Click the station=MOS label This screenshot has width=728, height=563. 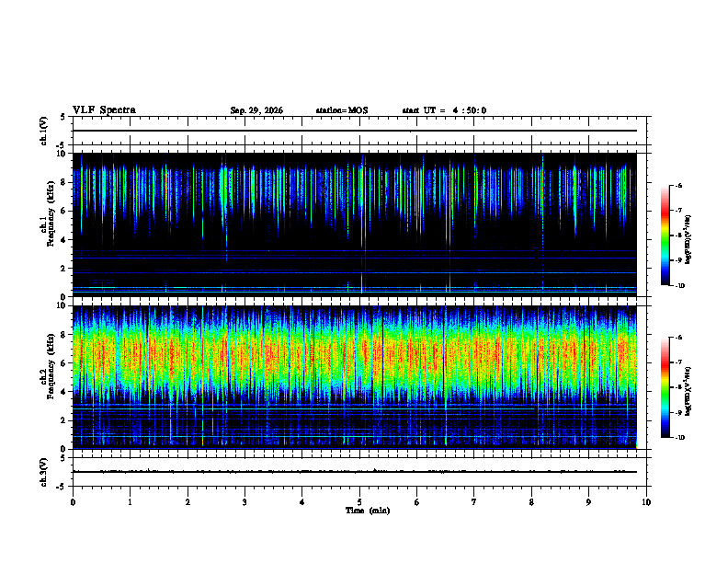[342, 110]
